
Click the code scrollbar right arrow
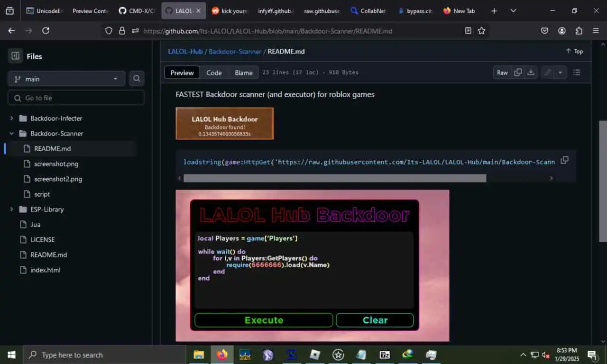tap(551, 178)
